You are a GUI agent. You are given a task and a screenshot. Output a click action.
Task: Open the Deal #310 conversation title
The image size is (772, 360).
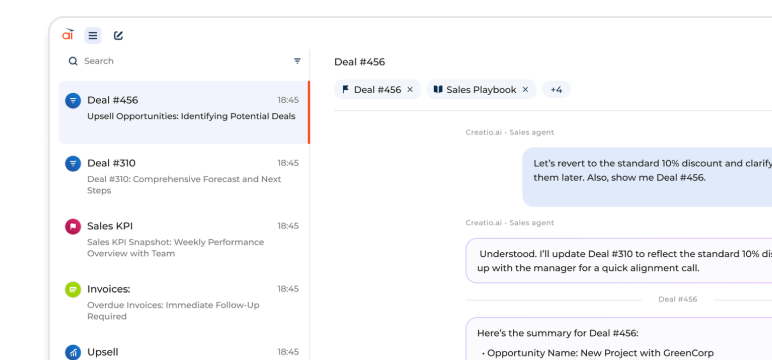coord(111,163)
